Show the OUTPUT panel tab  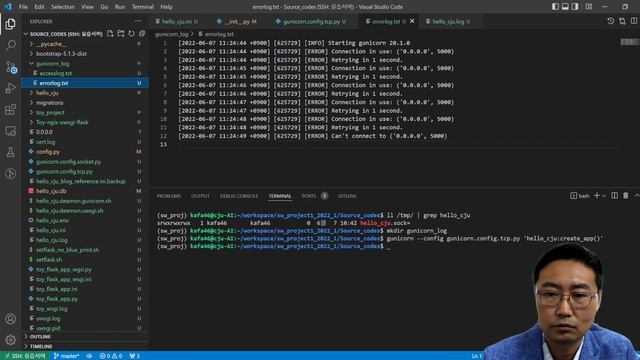click(x=200, y=196)
